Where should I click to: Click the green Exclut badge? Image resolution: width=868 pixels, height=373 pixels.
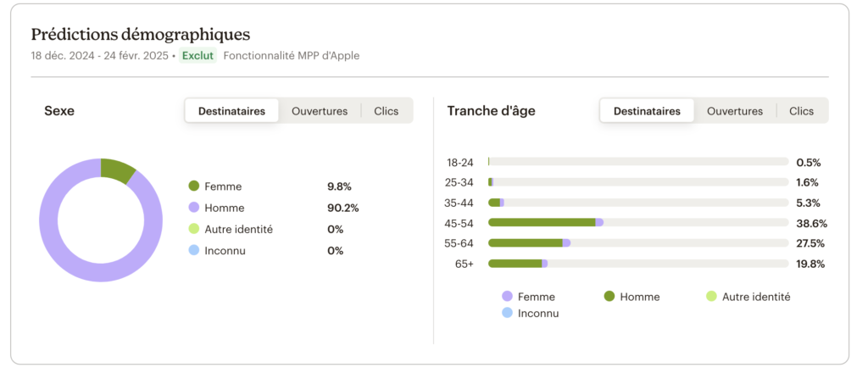pos(198,55)
